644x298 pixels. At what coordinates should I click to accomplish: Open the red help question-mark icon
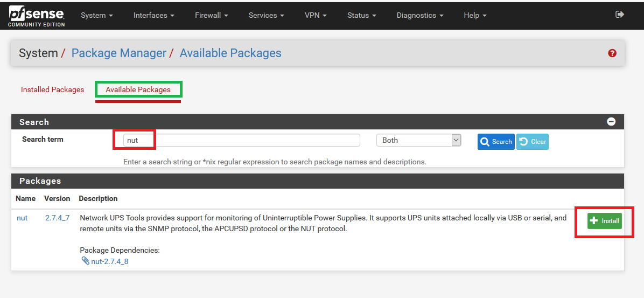pos(612,53)
